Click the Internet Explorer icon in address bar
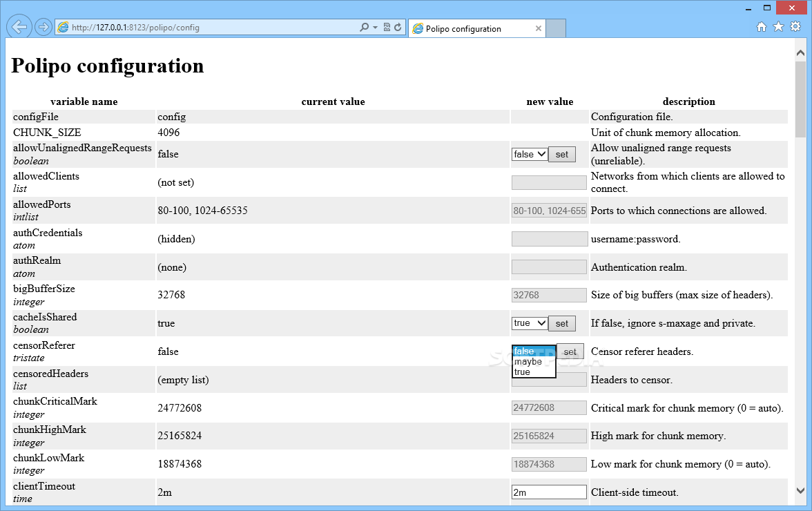The image size is (812, 511). tap(64, 28)
